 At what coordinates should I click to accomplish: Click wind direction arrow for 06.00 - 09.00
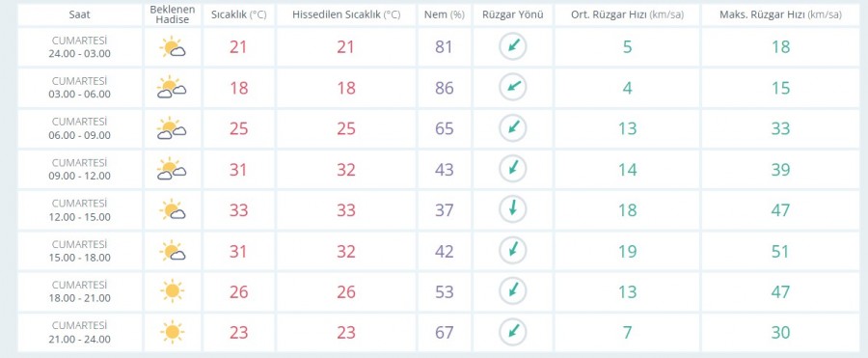click(x=513, y=128)
